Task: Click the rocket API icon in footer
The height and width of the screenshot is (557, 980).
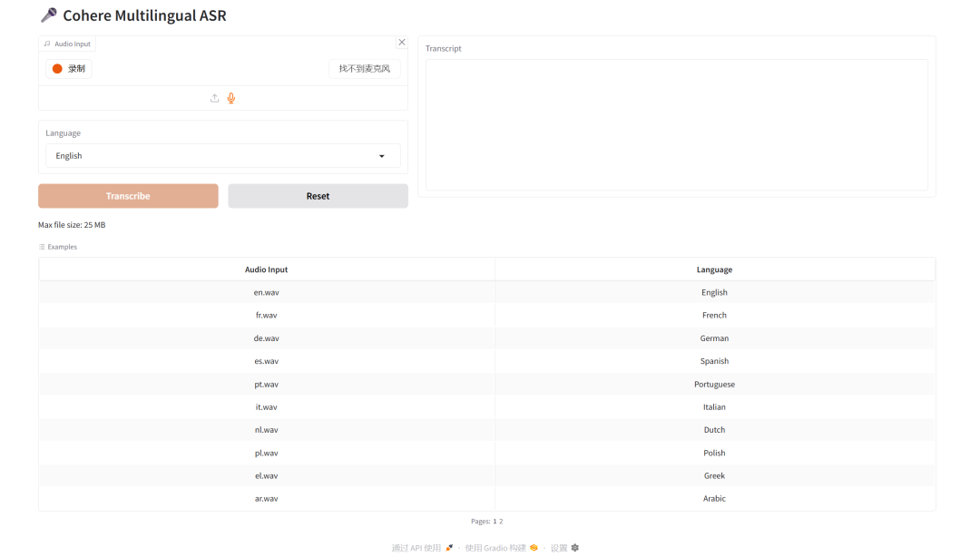Action: 449,548
